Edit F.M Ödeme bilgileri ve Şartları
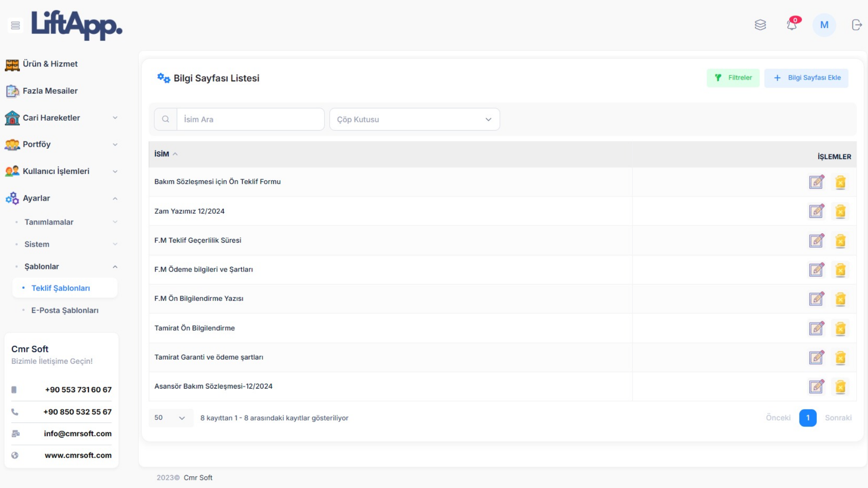Image resolution: width=868 pixels, height=488 pixels. [x=816, y=270]
